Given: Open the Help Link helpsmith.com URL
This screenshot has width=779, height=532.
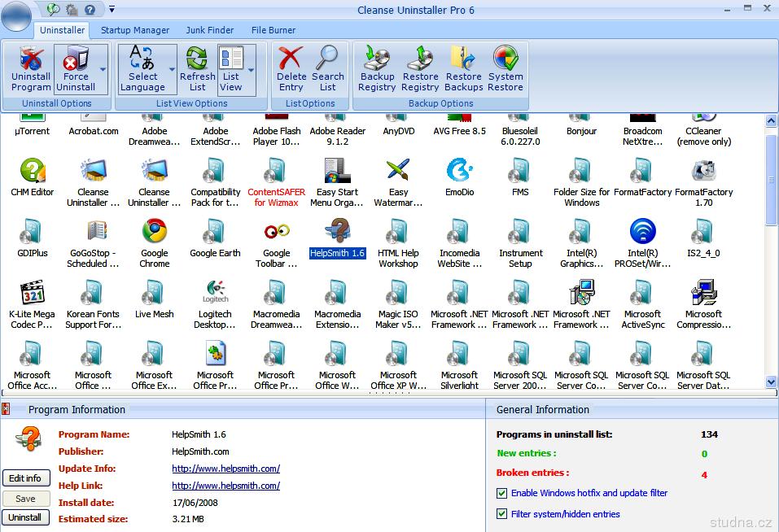Looking at the screenshot, I should click(225, 486).
